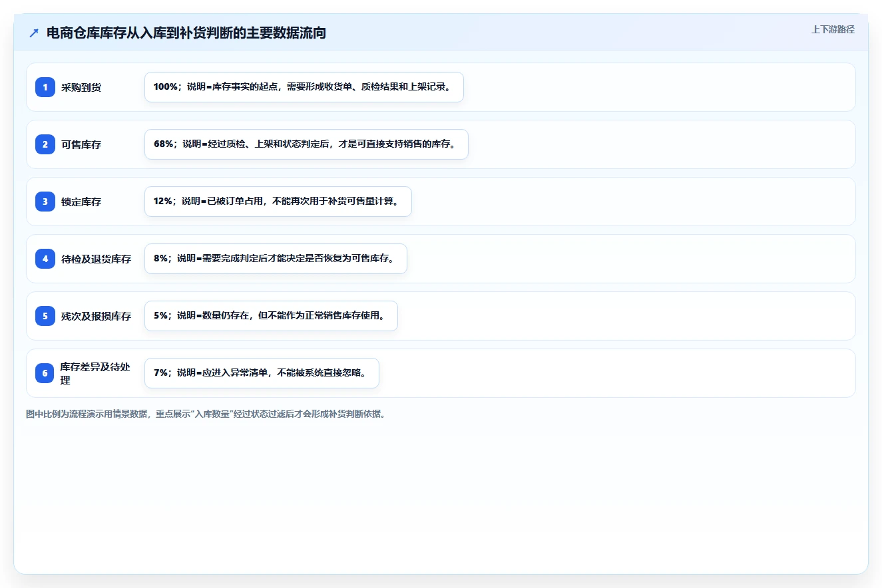Viewport: 882px width, 588px height.
Task: Click the 8% description box for 待检及退货库存
Action: (276, 259)
